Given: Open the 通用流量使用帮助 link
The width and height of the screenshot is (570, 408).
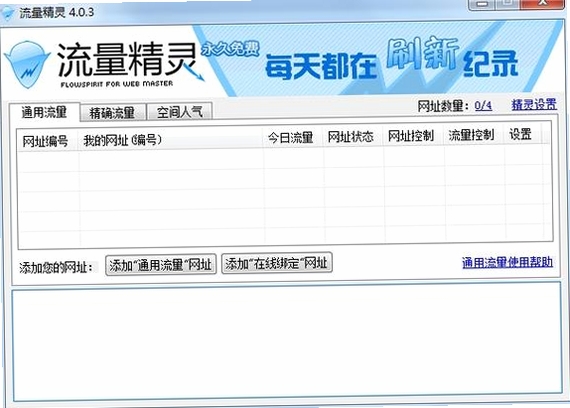Looking at the screenshot, I should (507, 262).
